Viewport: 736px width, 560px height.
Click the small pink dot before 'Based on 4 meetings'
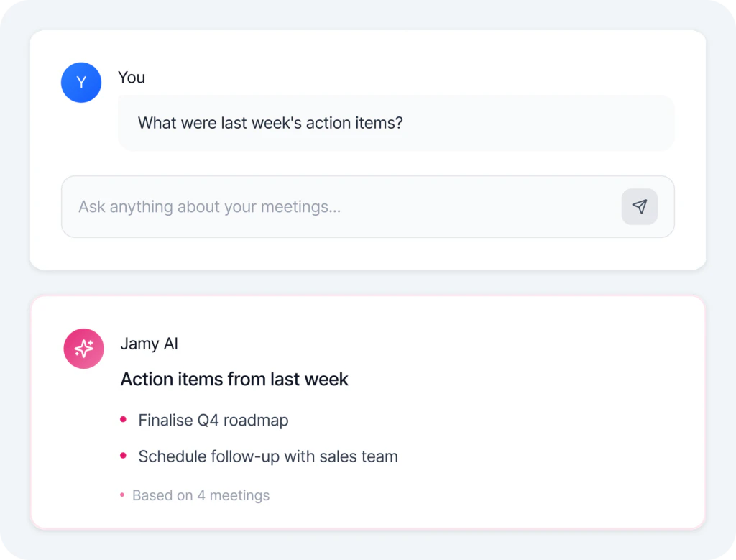[x=122, y=495]
